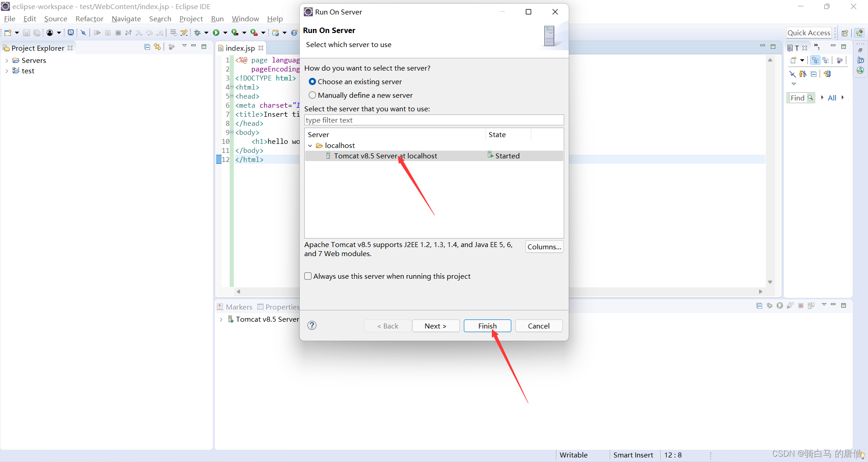Image resolution: width=868 pixels, height=462 pixels.
Task: Click the Finish button
Action: pos(487,326)
